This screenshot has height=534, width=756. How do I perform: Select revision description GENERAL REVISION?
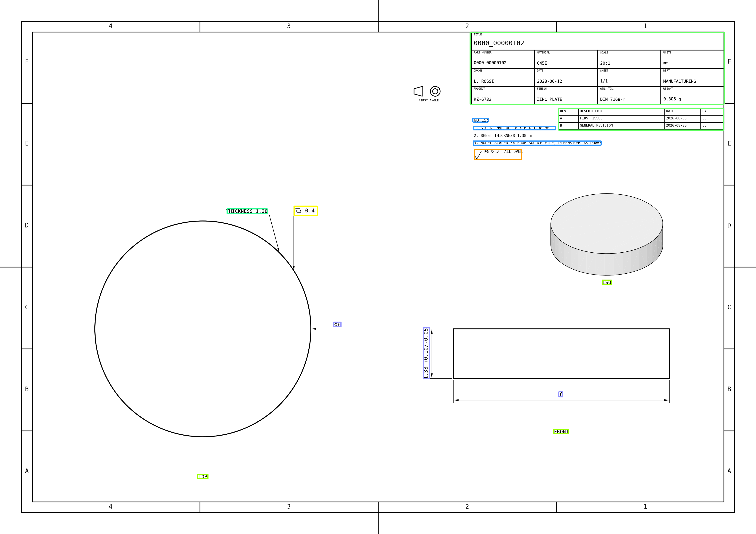[x=596, y=126]
